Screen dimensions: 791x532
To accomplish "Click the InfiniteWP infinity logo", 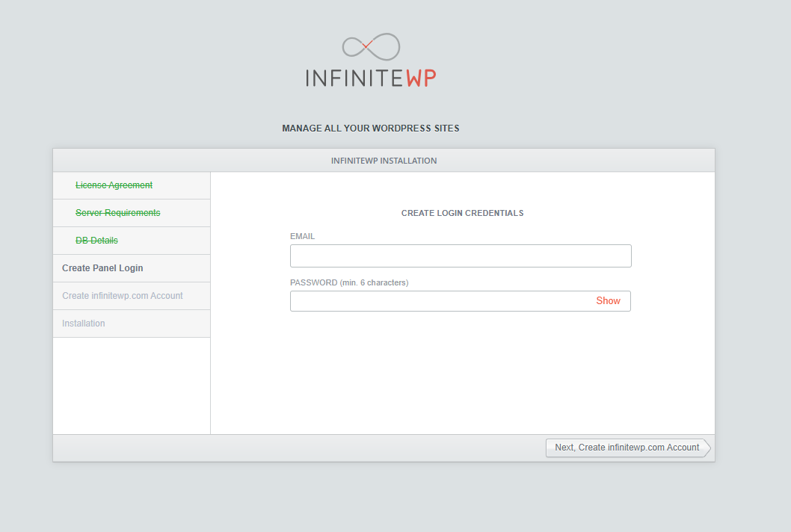I will pos(371,46).
